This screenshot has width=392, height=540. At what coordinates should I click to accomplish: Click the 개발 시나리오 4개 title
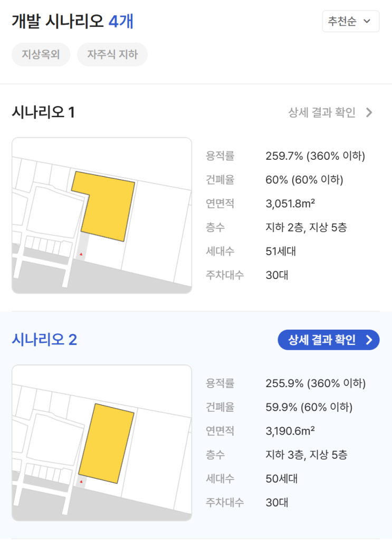(x=73, y=21)
